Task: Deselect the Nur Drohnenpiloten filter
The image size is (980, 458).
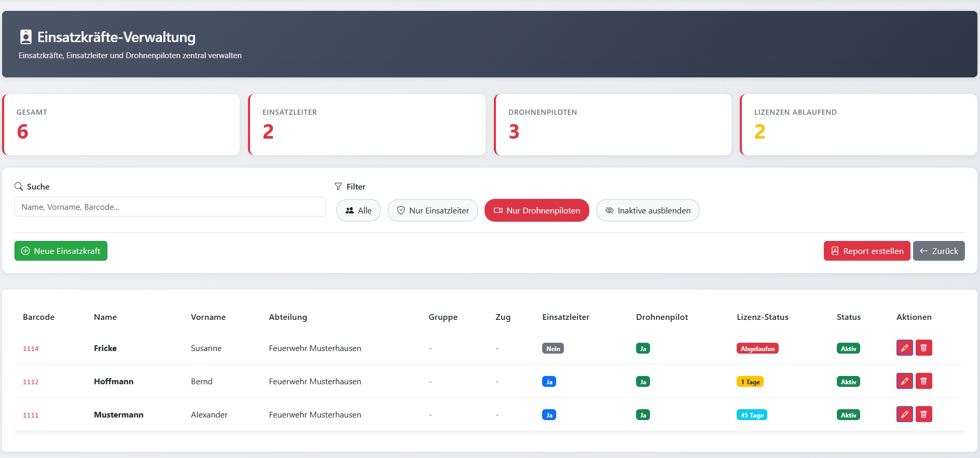Action: coord(536,210)
